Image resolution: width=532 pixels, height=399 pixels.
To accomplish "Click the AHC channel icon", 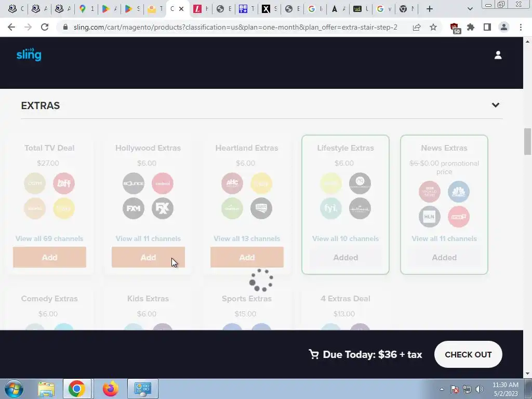I will pos(232,183).
